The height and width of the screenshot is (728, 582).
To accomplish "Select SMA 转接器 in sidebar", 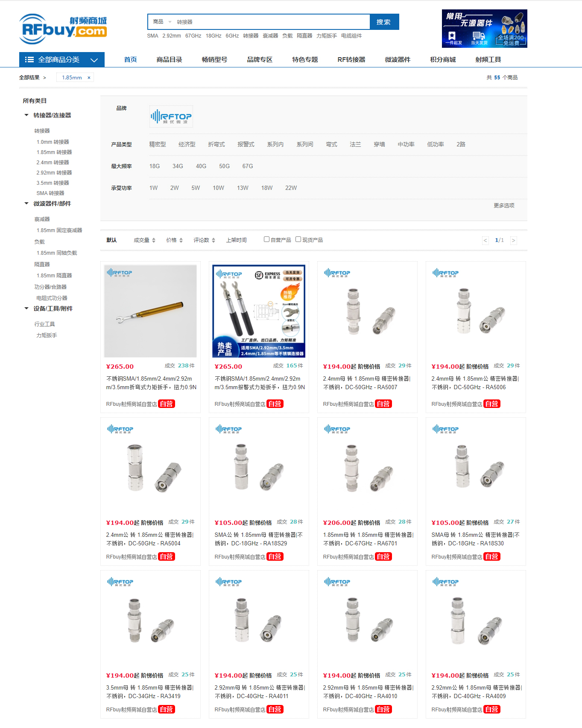I will click(50, 193).
